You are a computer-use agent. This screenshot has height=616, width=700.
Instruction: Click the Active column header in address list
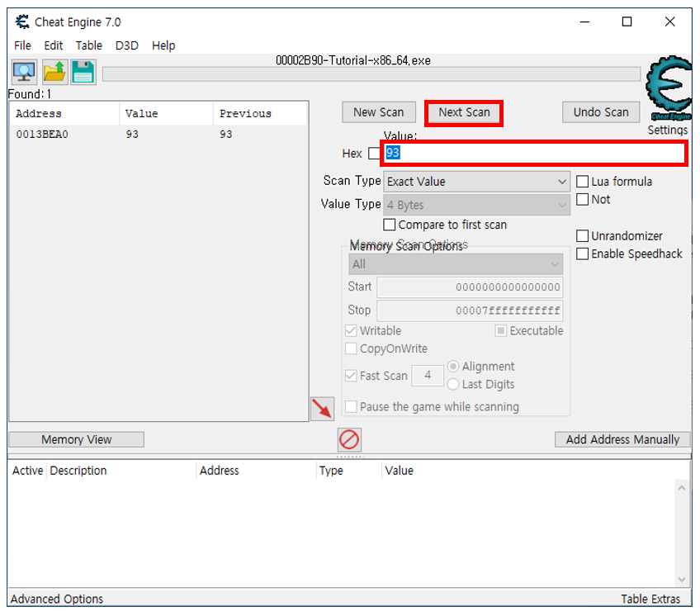coord(28,471)
